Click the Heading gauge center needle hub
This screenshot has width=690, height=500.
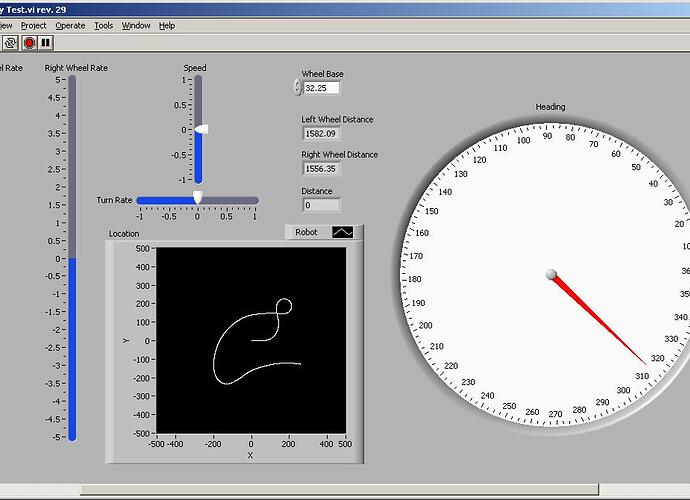tap(551, 275)
